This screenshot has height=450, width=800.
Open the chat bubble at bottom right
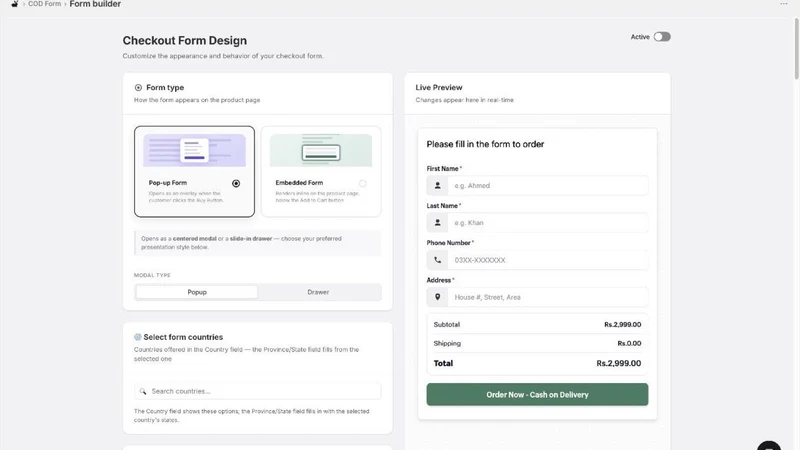point(769,445)
